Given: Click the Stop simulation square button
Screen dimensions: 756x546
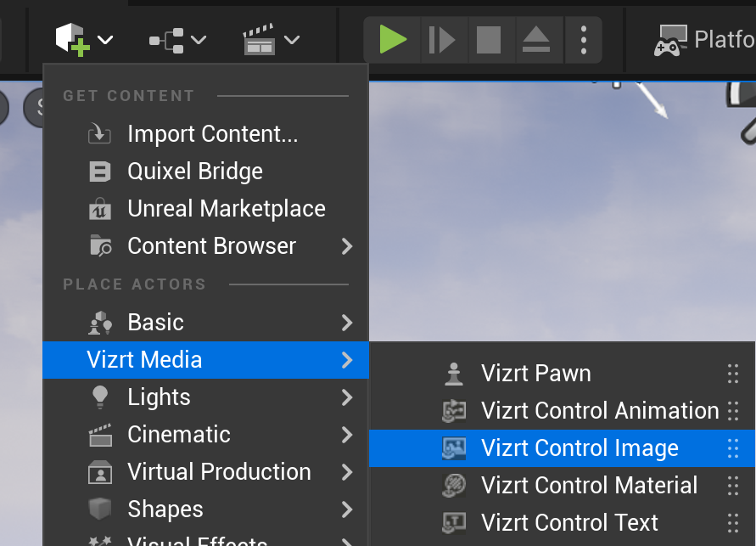Looking at the screenshot, I should 488,40.
